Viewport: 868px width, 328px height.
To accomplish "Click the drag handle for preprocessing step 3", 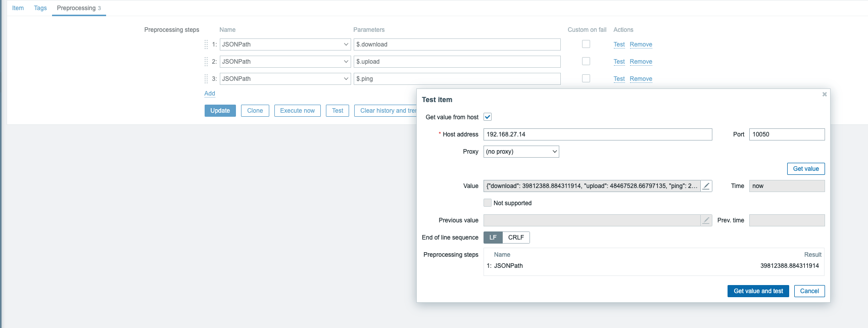I will 206,79.
